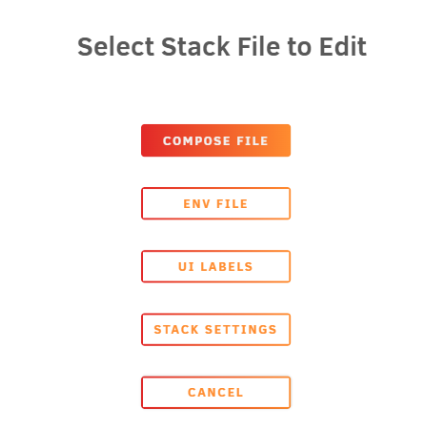Close the selection via Cancel button
427x427 pixels.
[216, 392]
